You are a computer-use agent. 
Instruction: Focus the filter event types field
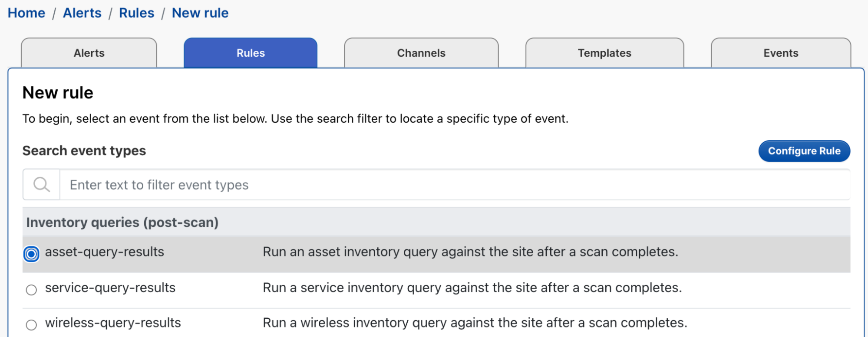pyautogui.click(x=455, y=185)
